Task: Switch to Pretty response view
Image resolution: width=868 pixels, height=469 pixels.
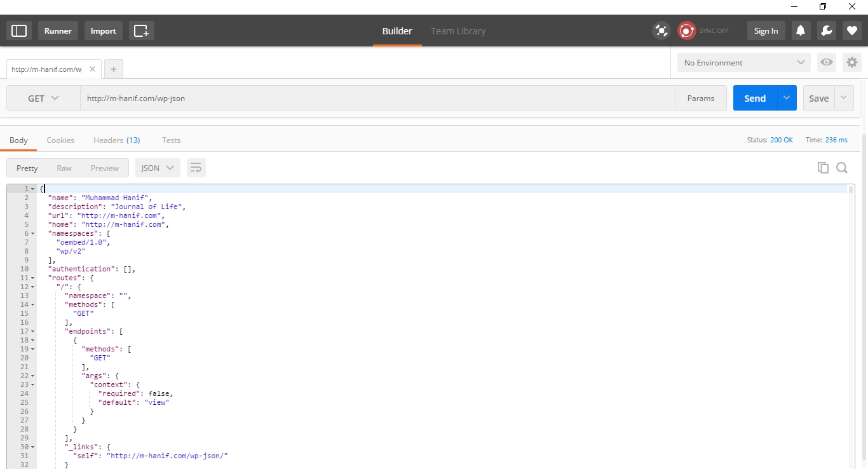Action: pyautogui.click(x=27, y=168)
